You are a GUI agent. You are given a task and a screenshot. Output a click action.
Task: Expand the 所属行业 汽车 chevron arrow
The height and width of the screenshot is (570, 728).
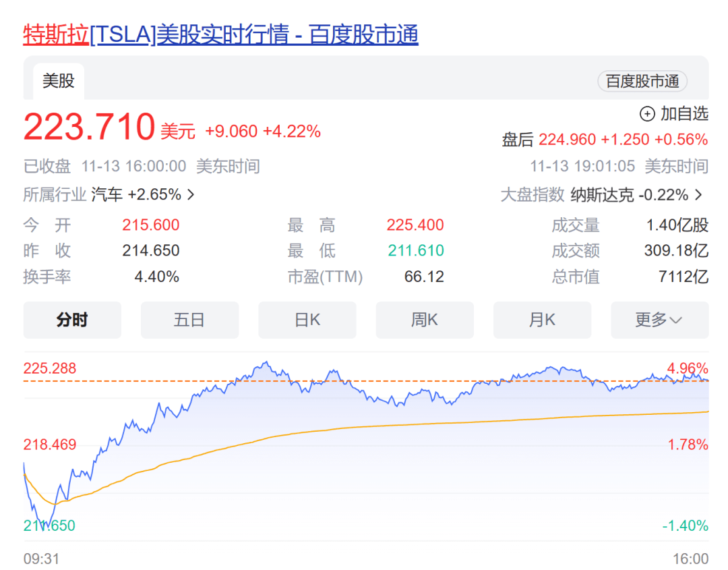pyautogui.click(x=191, y=195)
